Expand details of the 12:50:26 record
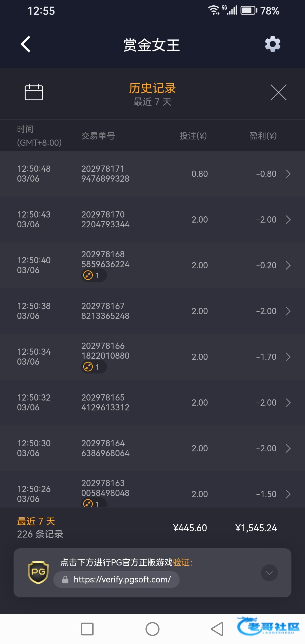 point(288,494)
